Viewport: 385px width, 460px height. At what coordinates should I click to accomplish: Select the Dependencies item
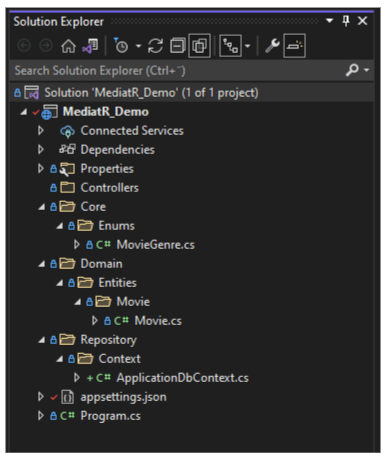click(x=118, y=150)
